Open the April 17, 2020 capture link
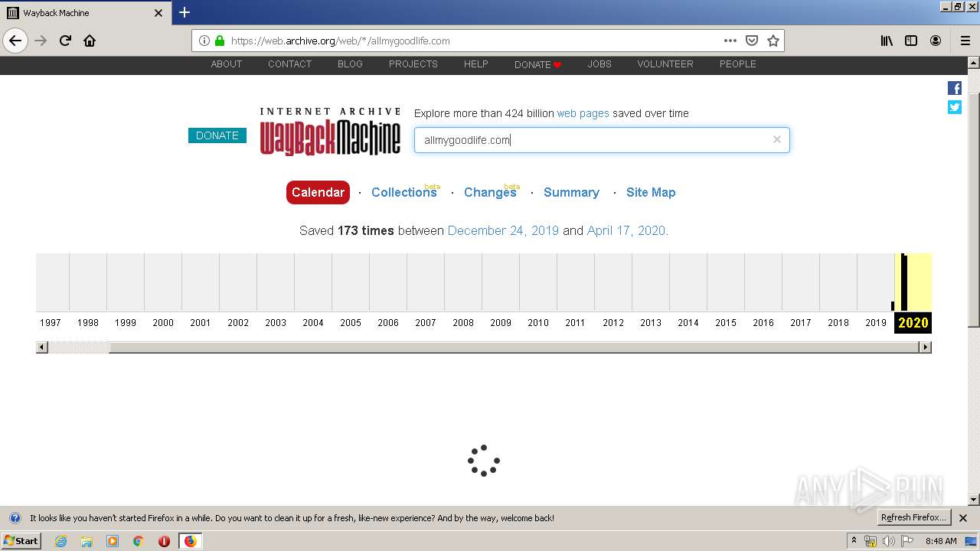Viewport: 980px width, 551px height. pyautogui.click(x=626, y=230)
